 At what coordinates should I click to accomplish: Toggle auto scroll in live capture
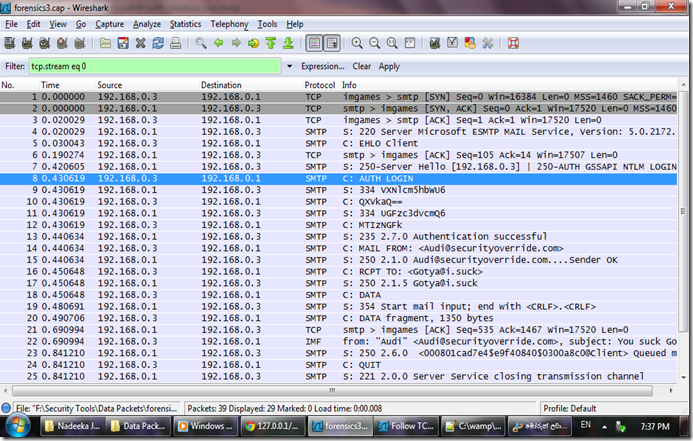(x=332, y=43)
